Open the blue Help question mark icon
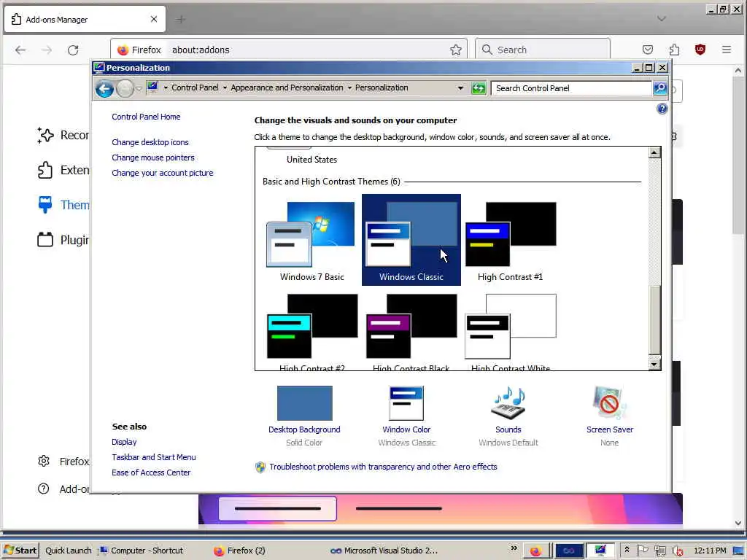This screenshot has height=560, width=747. (x=662, y=109)
